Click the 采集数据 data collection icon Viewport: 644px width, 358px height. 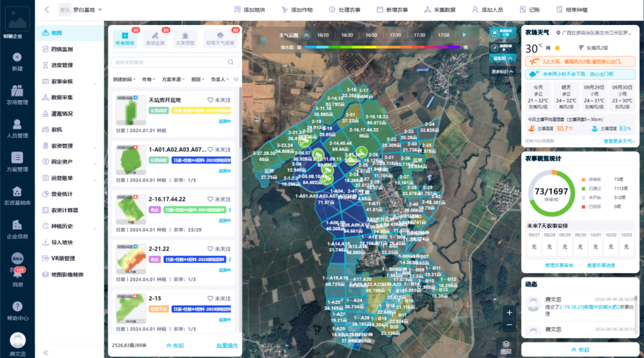428,10
